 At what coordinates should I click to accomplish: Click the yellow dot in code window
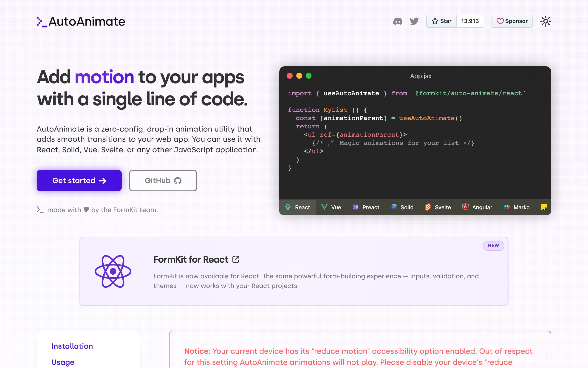[299, 76]
